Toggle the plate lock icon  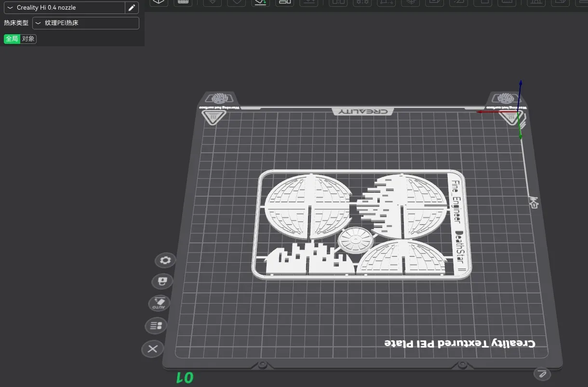click(162, 281)
